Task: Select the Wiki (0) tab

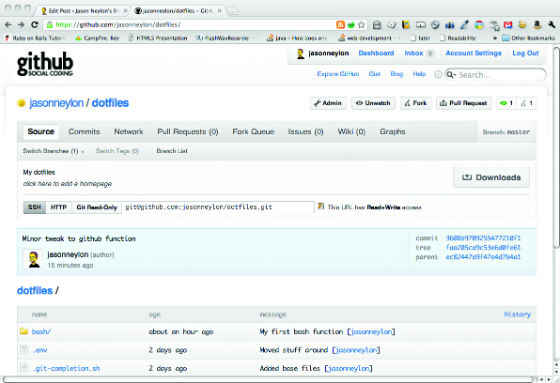Action: (x=351, y=132)
